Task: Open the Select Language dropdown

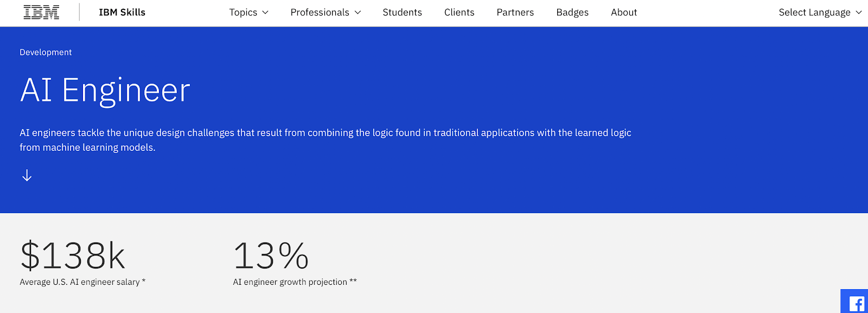Action: (x=814, y=12)
